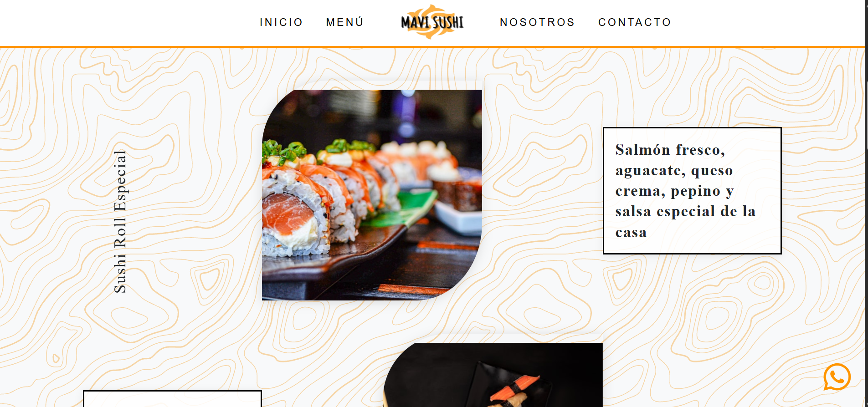The height and width of the screenshot is (407, 868).
Task: Click the empty white box at bottom-left
Action: click(x=172, y=398)
